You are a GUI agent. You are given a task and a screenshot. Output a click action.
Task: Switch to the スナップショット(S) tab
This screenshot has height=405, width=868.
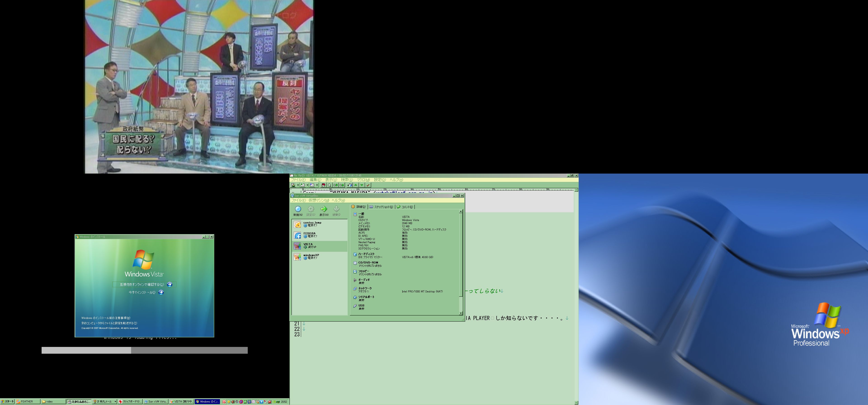[x=381, y=207]
